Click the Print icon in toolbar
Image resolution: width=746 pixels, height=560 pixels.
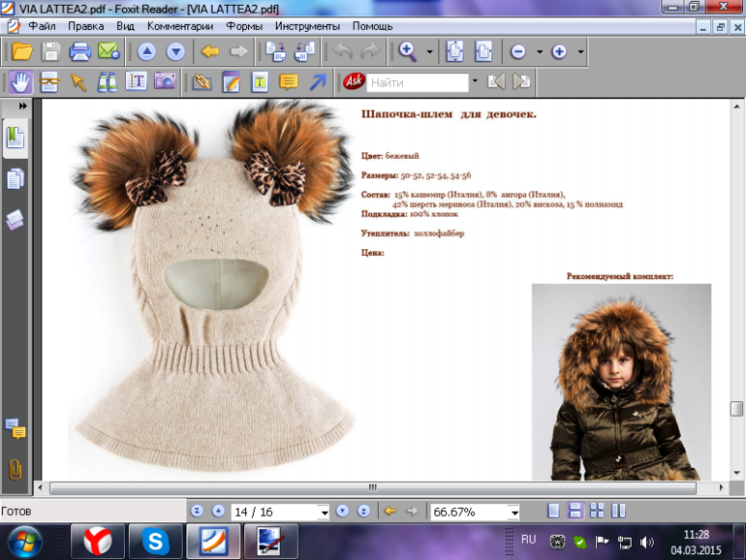click(79, 51)
